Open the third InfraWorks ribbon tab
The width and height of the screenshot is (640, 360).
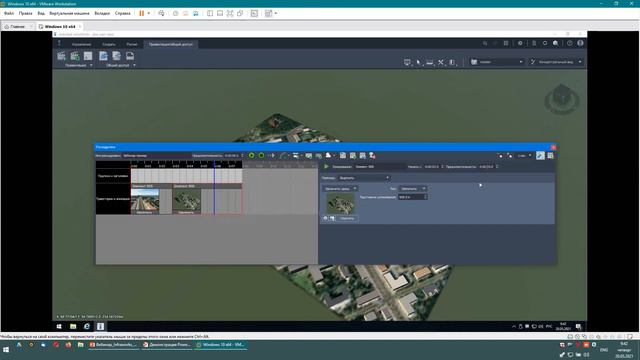click(131, 44)
